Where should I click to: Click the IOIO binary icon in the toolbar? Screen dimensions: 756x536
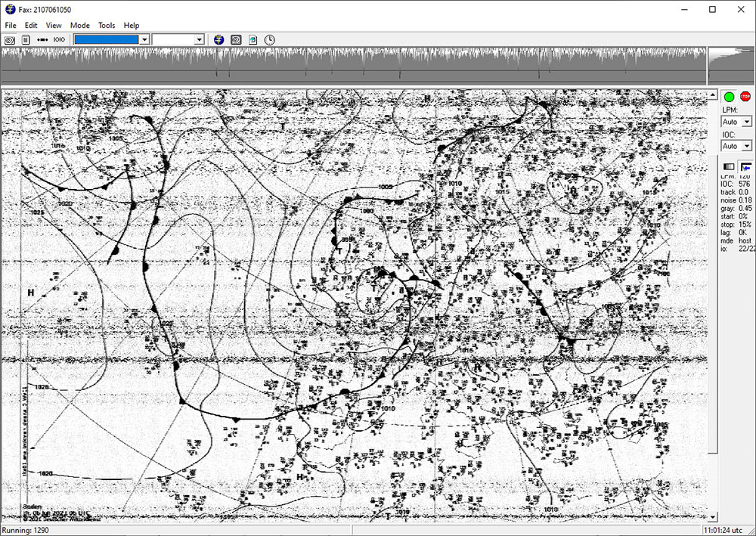(59, 39)
